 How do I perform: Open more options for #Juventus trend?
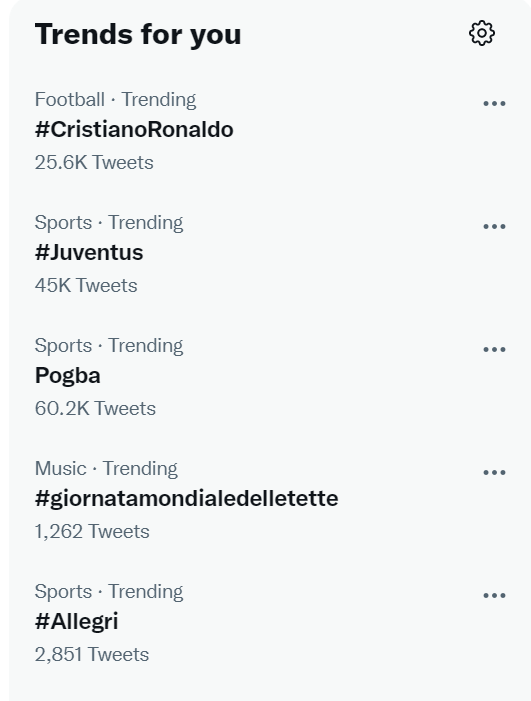[x=494, y=227]
